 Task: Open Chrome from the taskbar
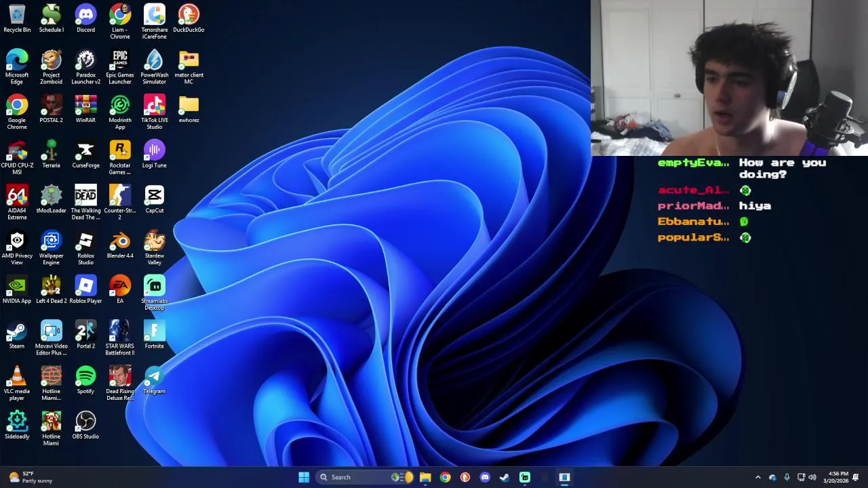[x=445, y=477]
